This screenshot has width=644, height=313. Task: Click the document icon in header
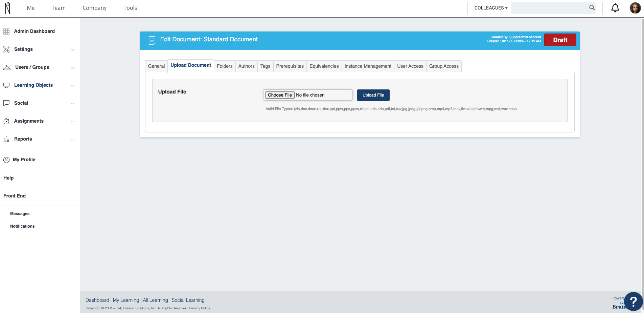pyautogui.click(x=152, y=40)
